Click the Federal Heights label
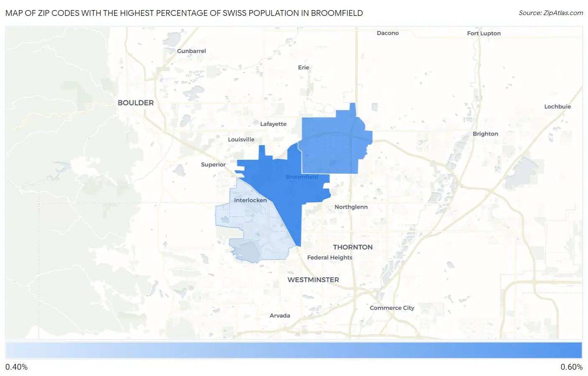 click(330, 258)
